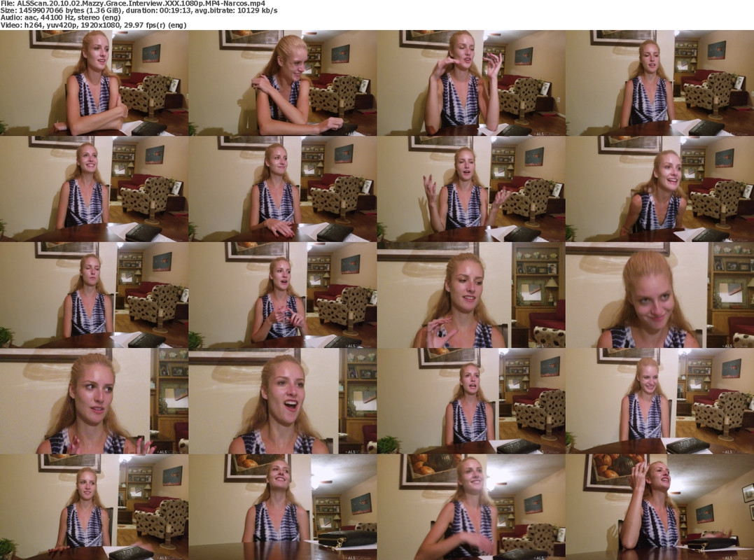Screen dimensions: 754x560
Task: Open thumbnail with both hands raised beside face
Action: tap(471, 83)
